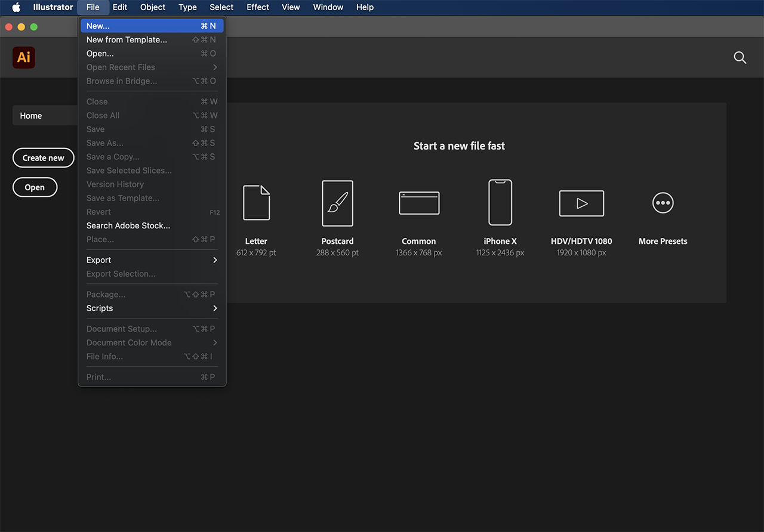Choose the Letter preset page icon
The width and height of the screenshot is (764, 532).
click(x=257, y=203)
